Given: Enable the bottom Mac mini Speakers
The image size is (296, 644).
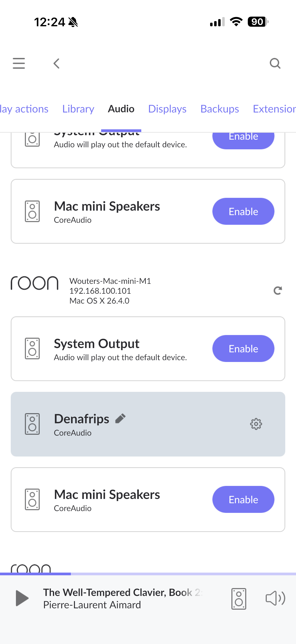Looking at the screenshot, I should [x=243, y=499].
